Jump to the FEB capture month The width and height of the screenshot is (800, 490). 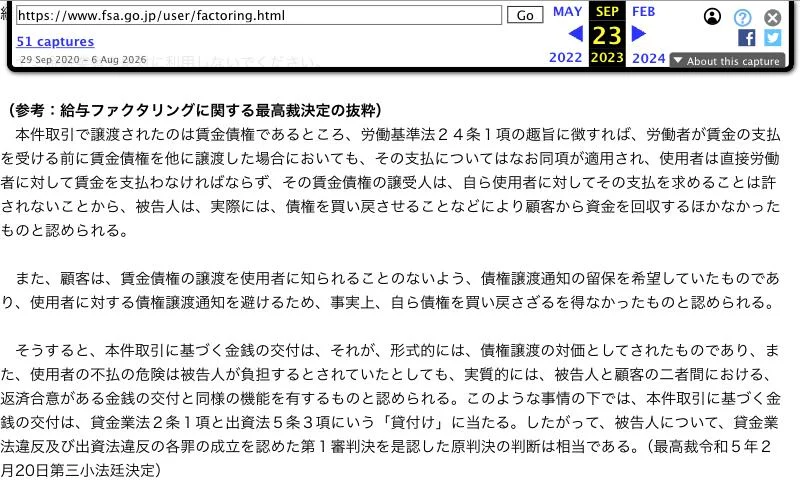[643, 11]
